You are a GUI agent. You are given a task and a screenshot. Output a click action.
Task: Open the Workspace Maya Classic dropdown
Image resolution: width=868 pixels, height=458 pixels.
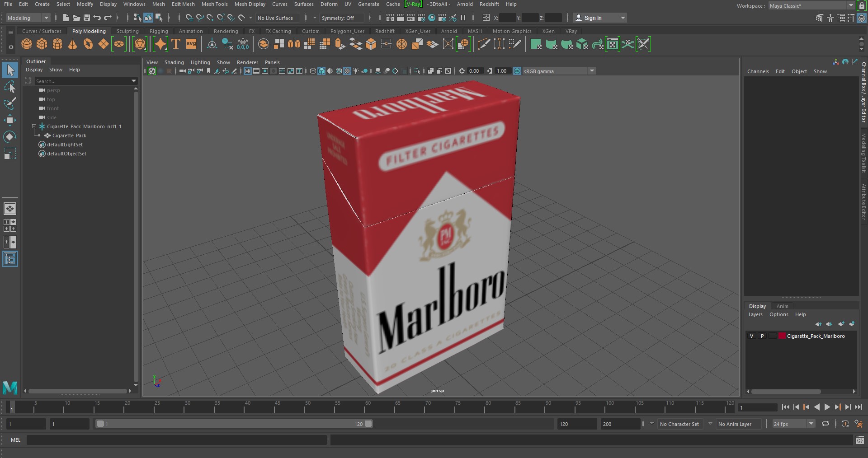(x=811, y=5)
